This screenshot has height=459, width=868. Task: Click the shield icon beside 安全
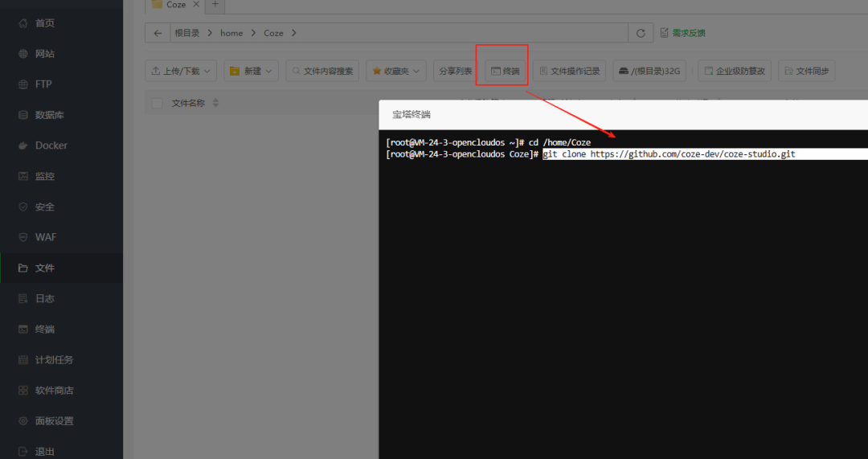point(23,207)
